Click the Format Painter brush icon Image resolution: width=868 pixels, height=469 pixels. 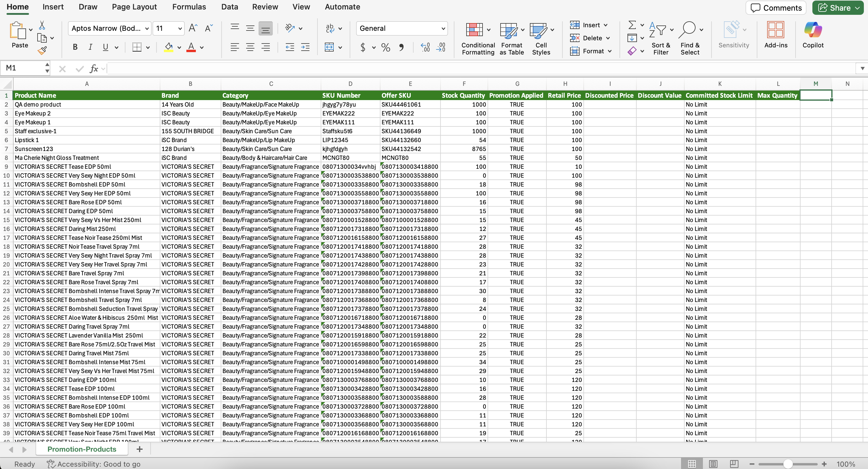point(42,51)
